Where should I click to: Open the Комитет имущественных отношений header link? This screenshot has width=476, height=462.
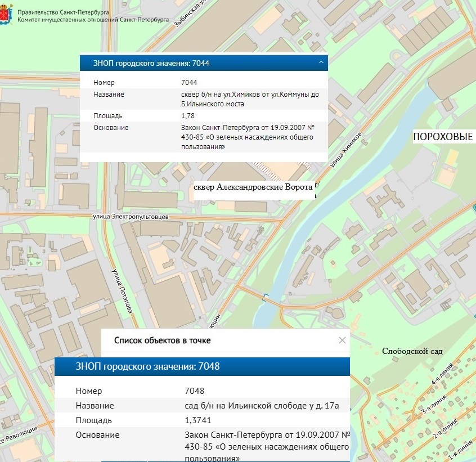click(x=93, y=19)
